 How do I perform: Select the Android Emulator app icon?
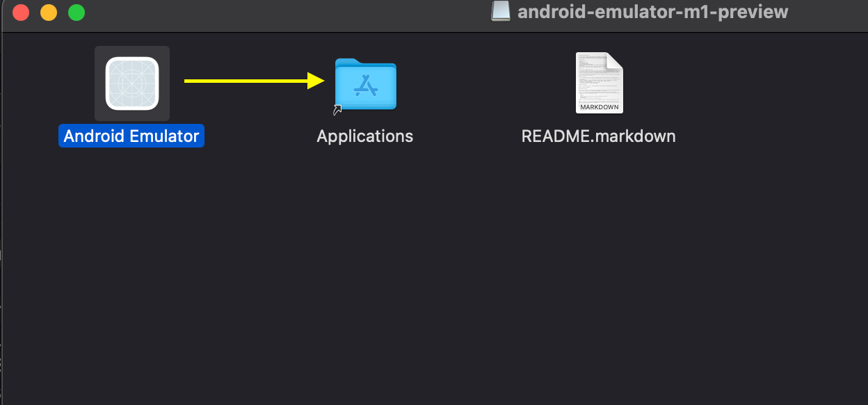tap(132, 84)
